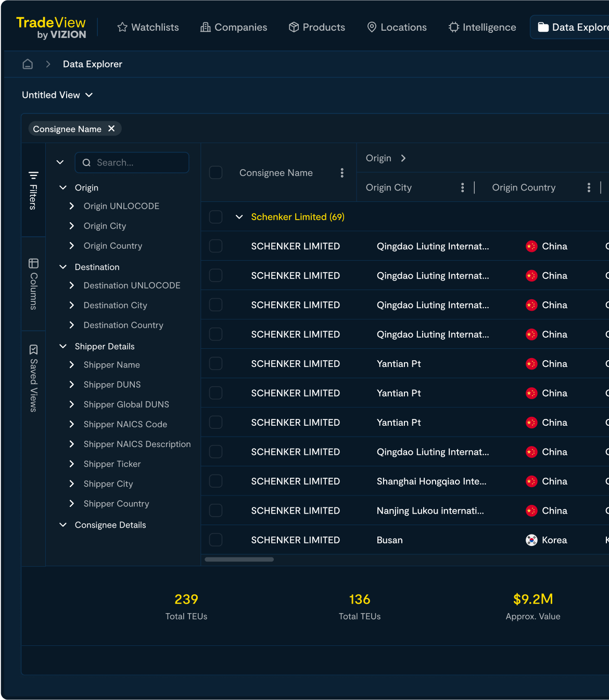Click the Locations pin icon
The width and height of the screenshot is (609, 700).
click(372, 27)
